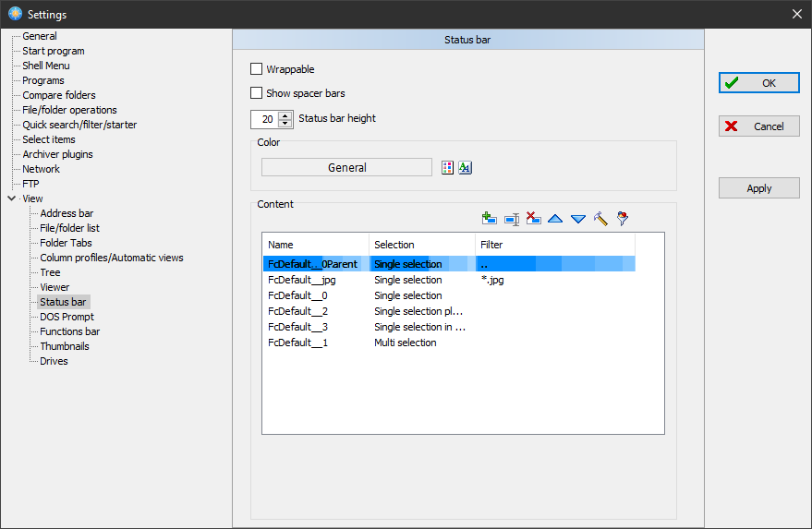The width and height of the screenshot is (812, 529).
Task: Increase status bar height with up spinner
Action: point(285,114)
